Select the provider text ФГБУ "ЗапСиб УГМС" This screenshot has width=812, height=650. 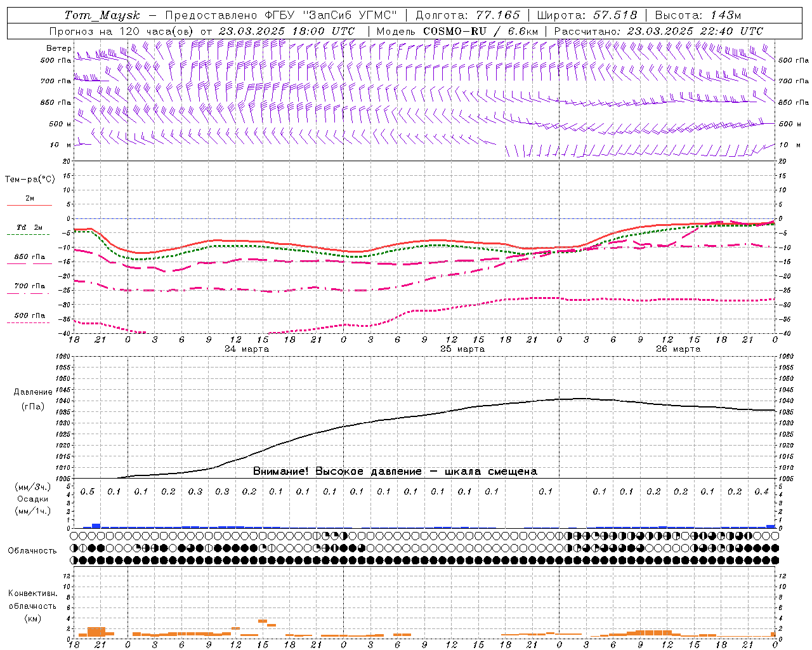[x=330, y=15]
